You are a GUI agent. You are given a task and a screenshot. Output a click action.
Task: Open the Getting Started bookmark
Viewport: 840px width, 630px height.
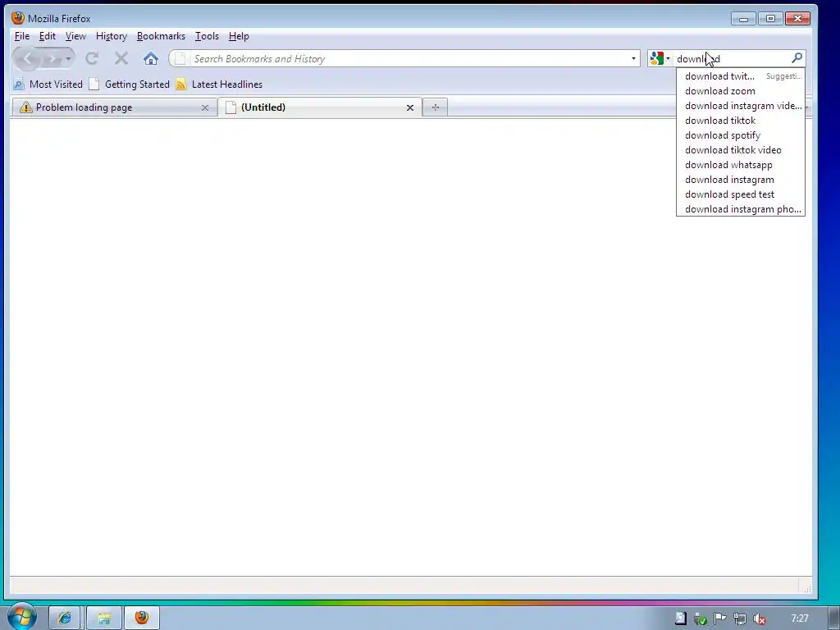tap(129, 84)
